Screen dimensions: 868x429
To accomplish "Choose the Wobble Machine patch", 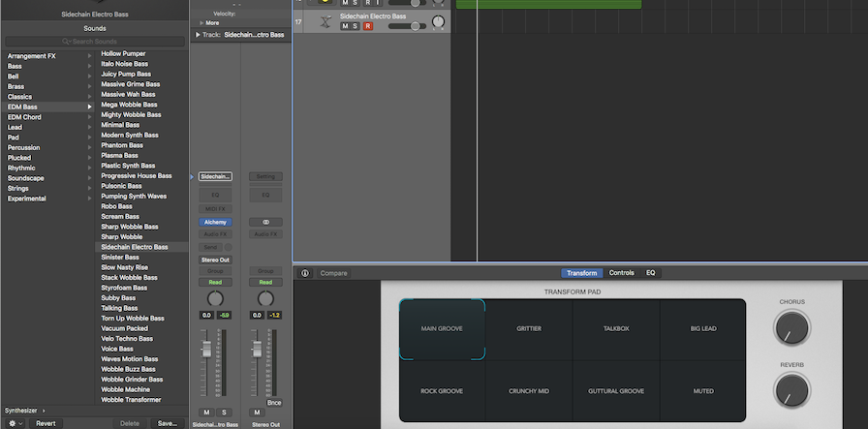I will click(125, 389).
